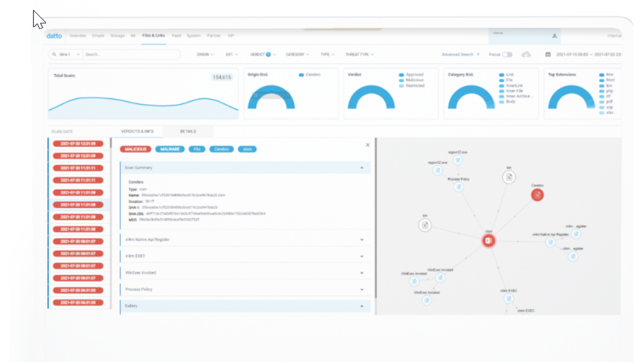This screenshot has width=644, height=362.
Task: Click the red Cerebro node in graph
Action: (537, 195)
